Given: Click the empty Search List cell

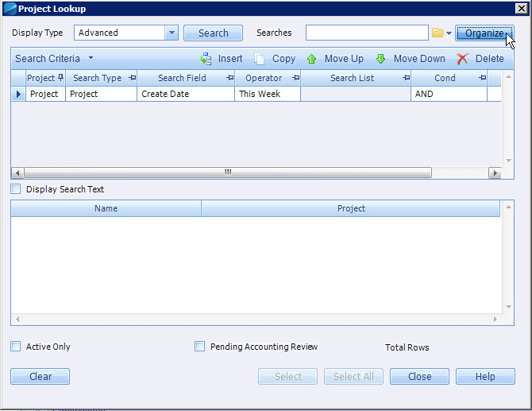Looking at the screenshot, I should [x=356, y=94].
